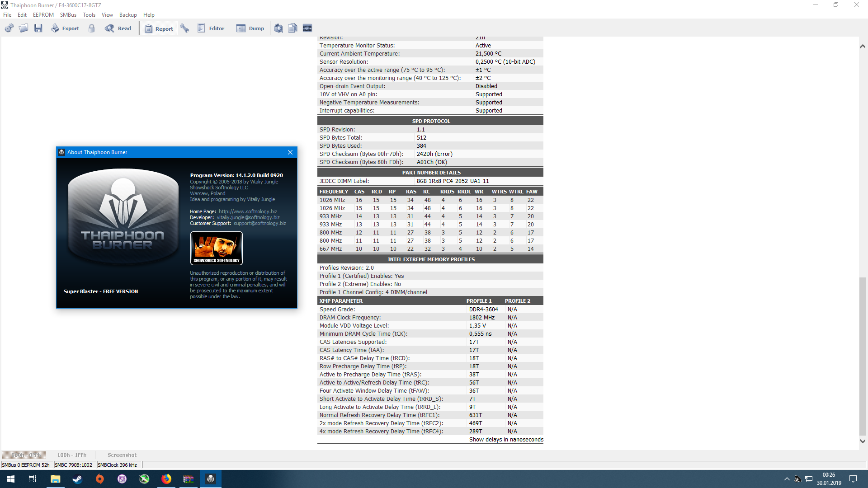Open Firefox from the taskbar
The width and height of the screenshot is (868, 488).
tap(166, 479)
